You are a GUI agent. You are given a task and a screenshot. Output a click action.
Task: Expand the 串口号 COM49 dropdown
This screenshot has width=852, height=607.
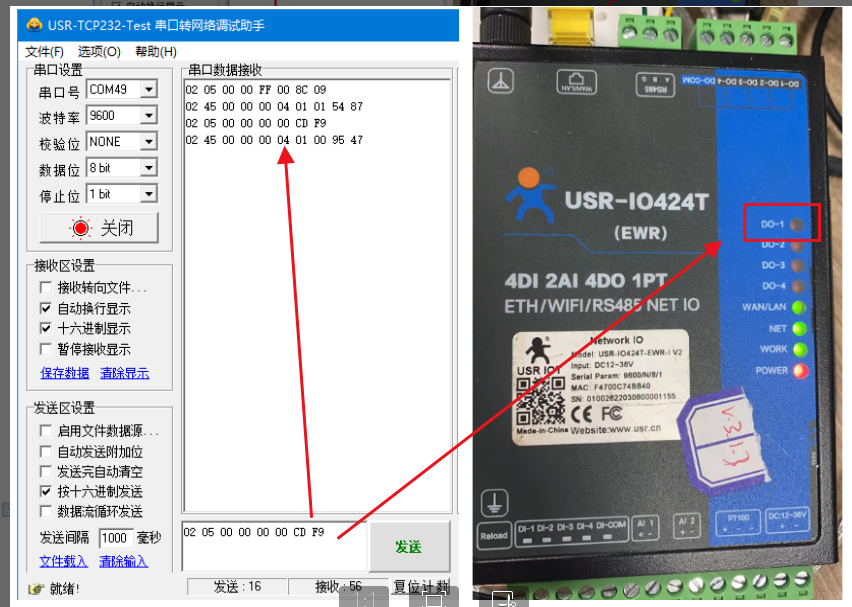pos(149,89)
